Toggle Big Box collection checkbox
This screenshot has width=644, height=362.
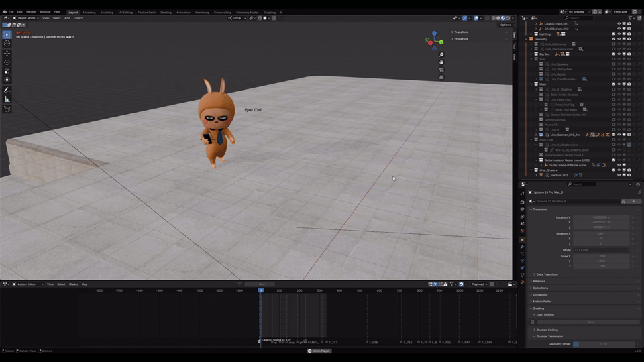click(x=614, y=54)
